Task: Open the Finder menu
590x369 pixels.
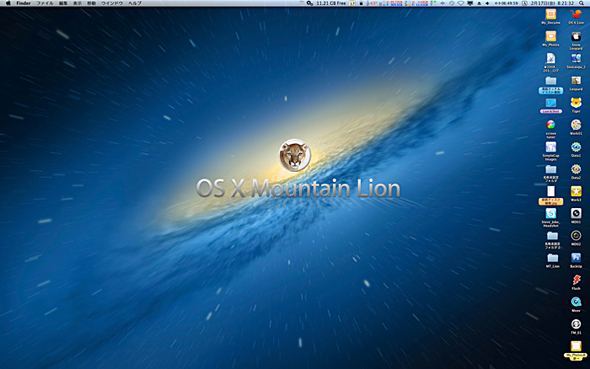Action: pyautogui.click(x=23, y=3)
